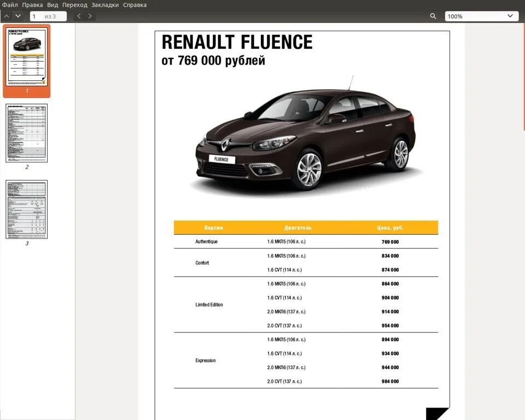Click the price 874 000
Screen dimensions: 525x420
point(390,270)
